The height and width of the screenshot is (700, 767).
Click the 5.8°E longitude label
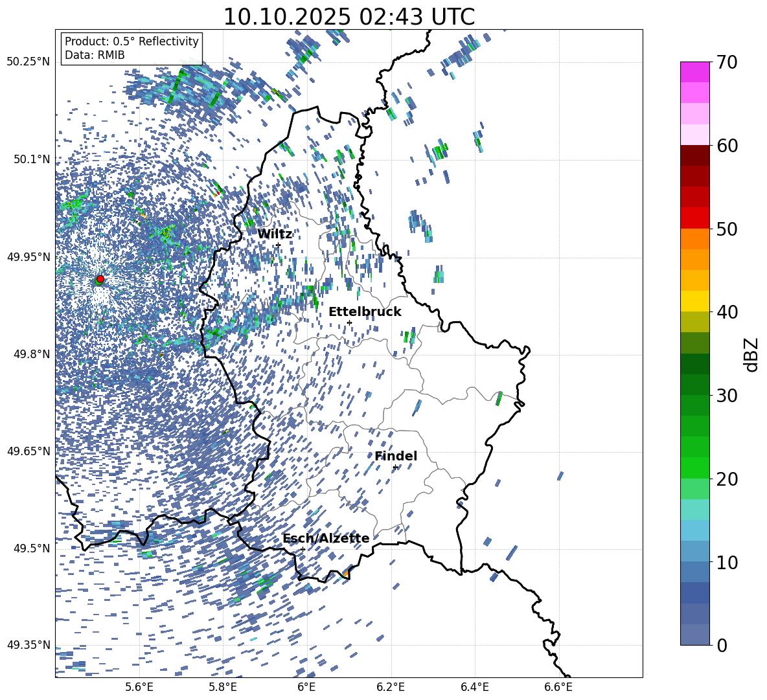(223, 687)
